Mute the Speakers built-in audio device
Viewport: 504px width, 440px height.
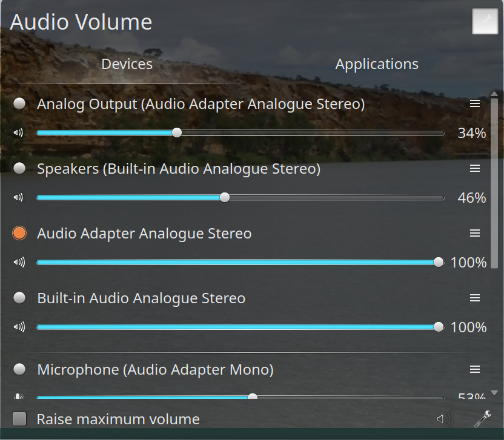tap(18, 197)
